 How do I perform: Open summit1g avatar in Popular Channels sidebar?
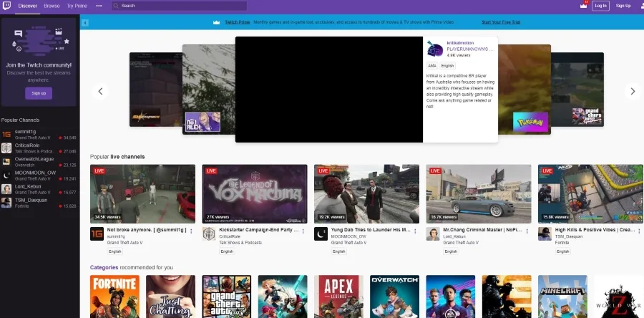click(x=6, y=135)
